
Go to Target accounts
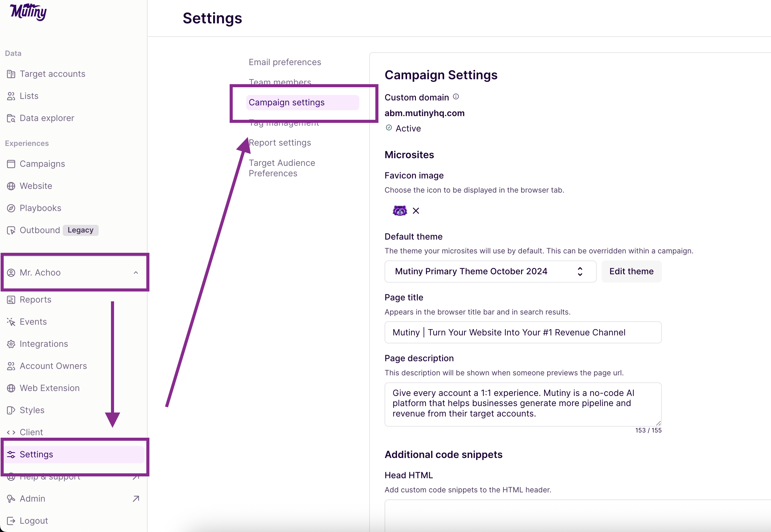[x=52, y=74]
